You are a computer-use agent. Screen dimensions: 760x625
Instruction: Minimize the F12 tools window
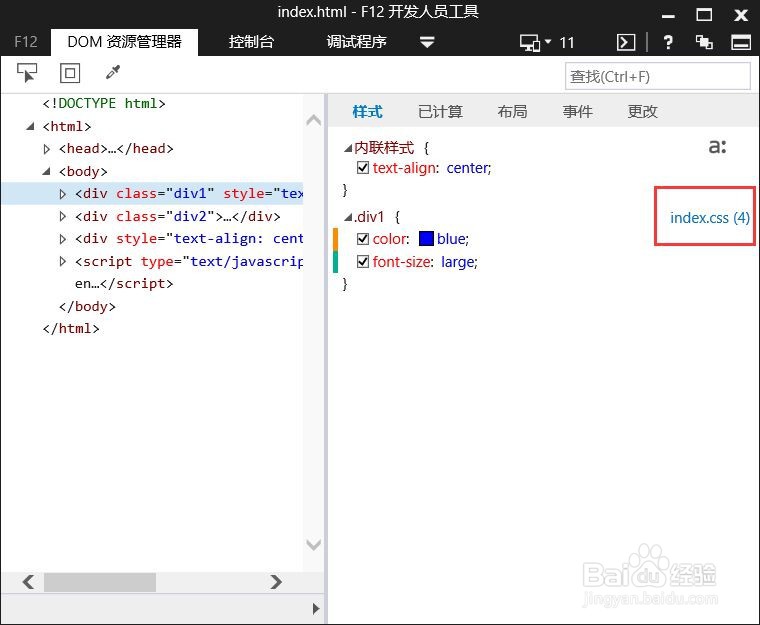(668, 16)
